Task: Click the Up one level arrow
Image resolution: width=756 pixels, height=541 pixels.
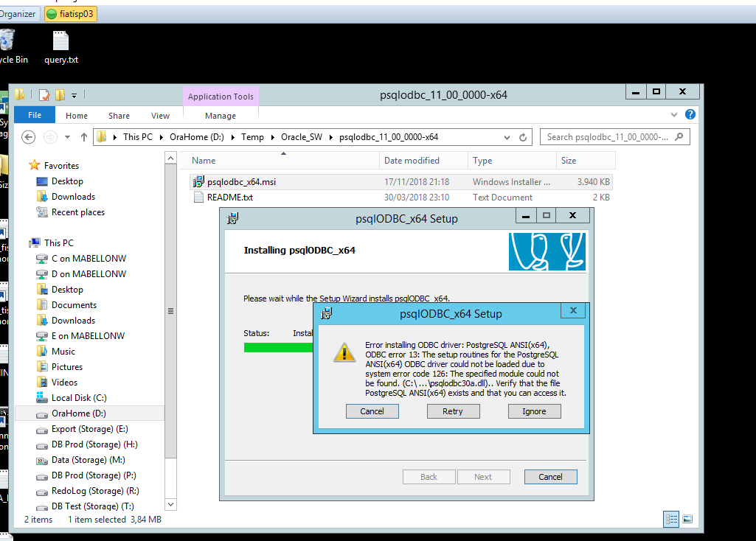Action: tap(84, 137)
